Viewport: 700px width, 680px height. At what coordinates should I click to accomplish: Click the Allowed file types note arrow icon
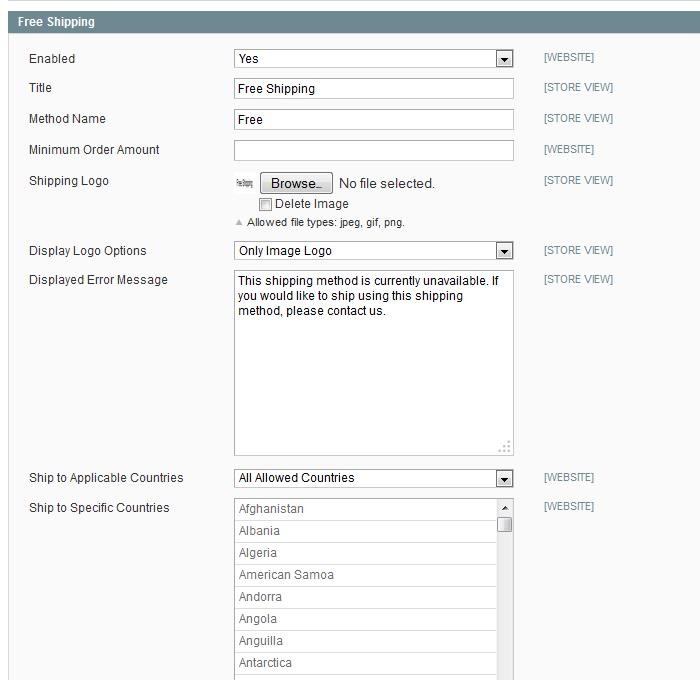click(239, 222)
